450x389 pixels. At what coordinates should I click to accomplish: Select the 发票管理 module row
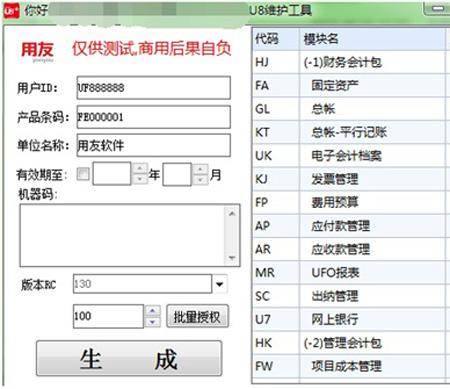[349, 179]
